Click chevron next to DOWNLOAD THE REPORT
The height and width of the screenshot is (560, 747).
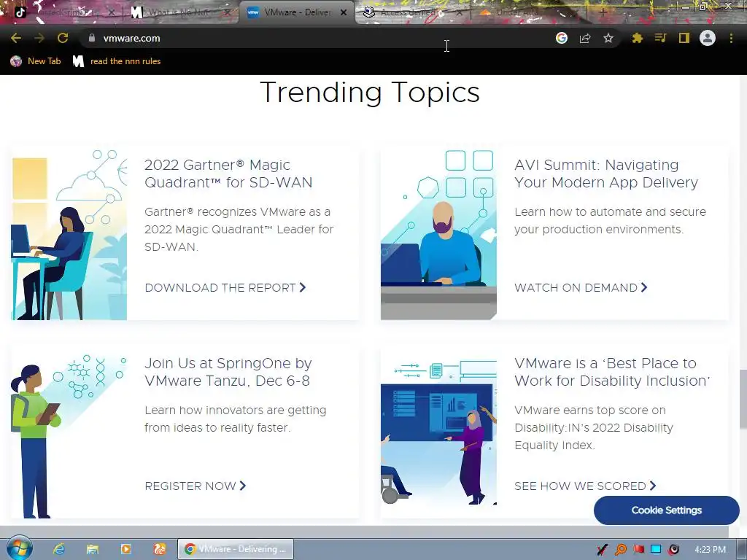coord(303,287)
